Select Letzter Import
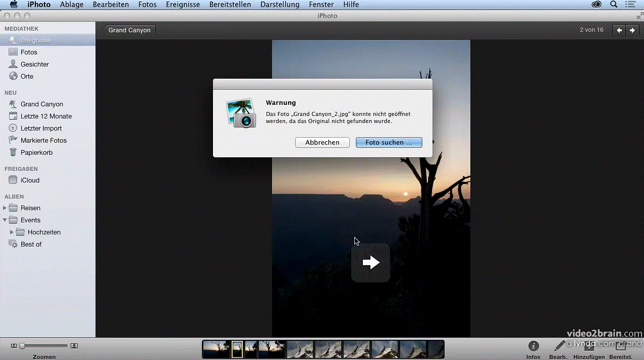Image resolution: width=644 pixels, height=360 pixels. coord(47,128)
